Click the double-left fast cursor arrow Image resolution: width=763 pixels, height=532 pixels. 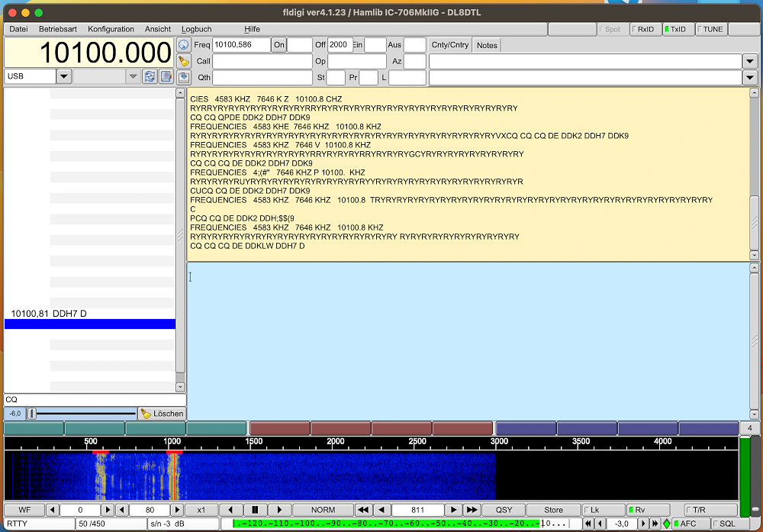pos(363,510)
